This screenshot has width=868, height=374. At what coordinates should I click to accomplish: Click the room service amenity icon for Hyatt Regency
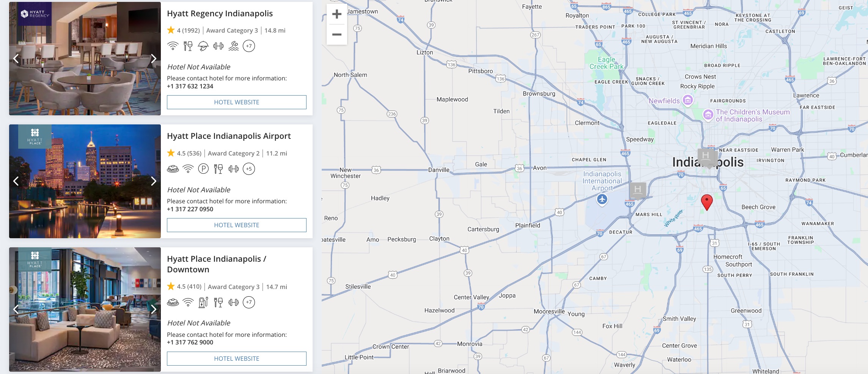203,46
